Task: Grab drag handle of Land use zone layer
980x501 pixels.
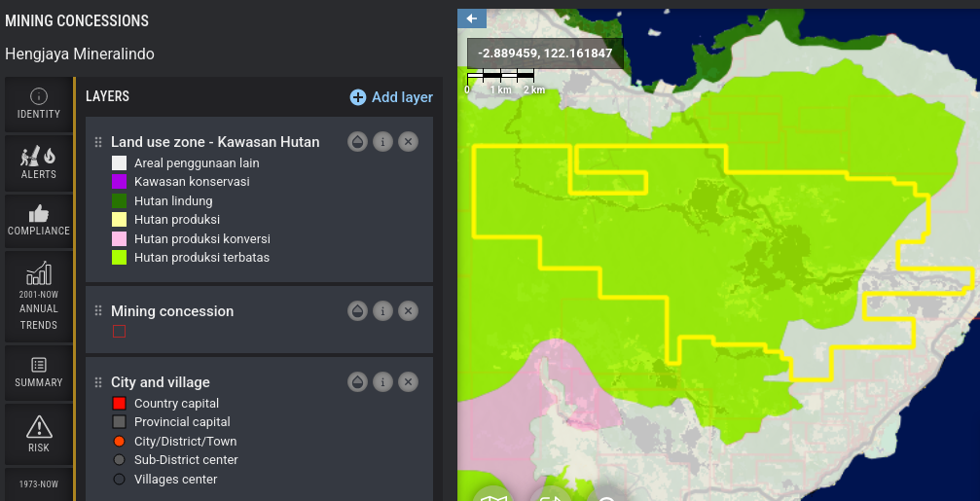Action: (x=98, y=142)
